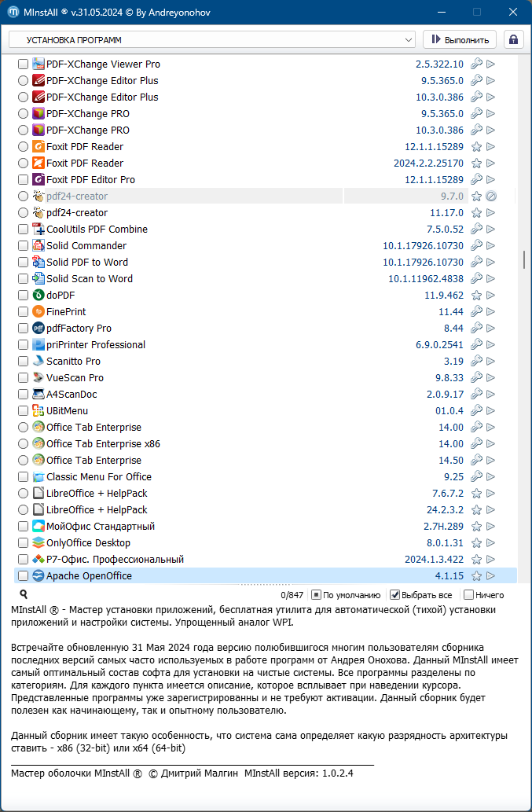532x812 pixels.
Task: Click the Выполнить button
Action: click(x=460, y=40)
